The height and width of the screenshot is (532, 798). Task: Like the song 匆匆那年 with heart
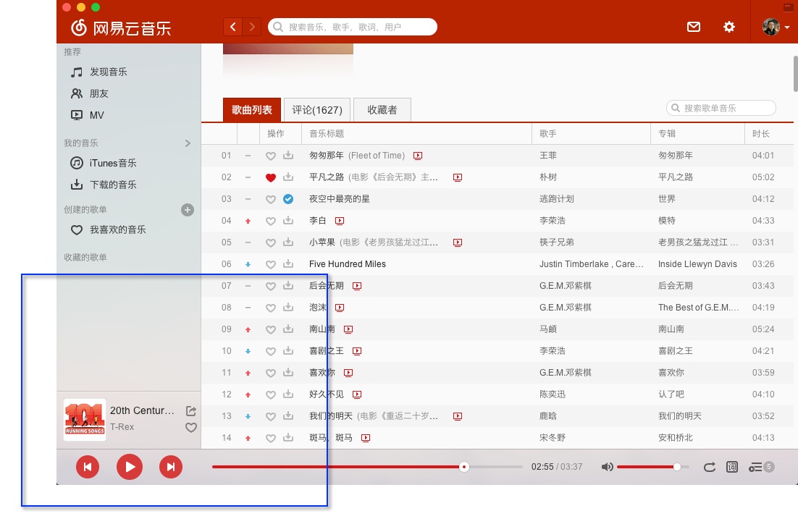coord(271,156)
